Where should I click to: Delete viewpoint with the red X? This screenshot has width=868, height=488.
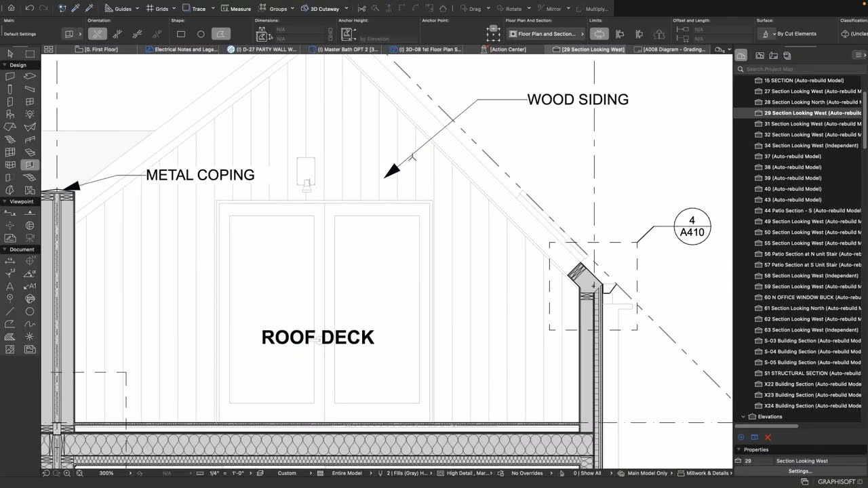click(768, 438)
